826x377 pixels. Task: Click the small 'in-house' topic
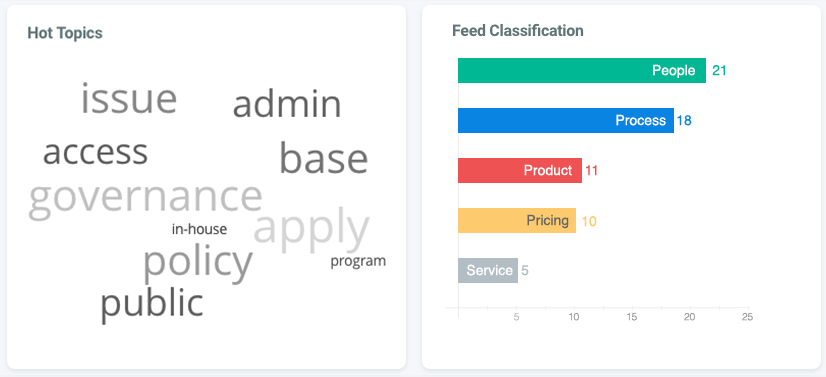[199, 230]
